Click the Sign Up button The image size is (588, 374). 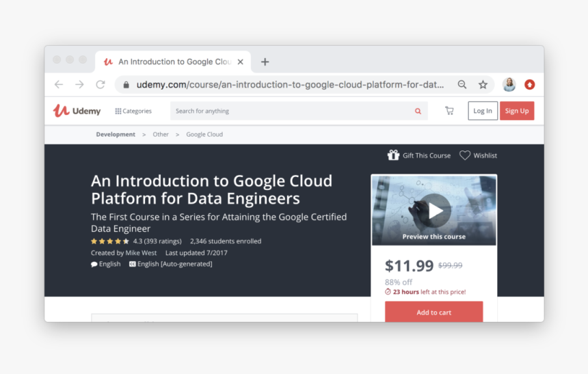pos(517,111)
